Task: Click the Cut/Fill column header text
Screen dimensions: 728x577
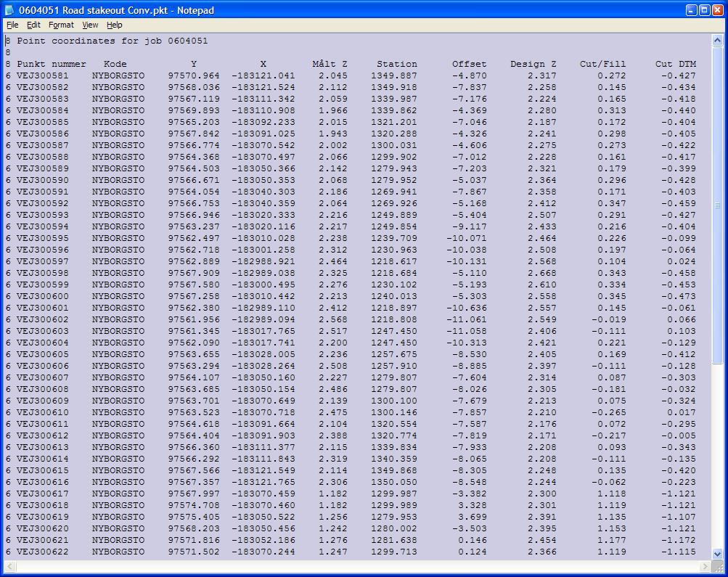Action: pos(602,63)
